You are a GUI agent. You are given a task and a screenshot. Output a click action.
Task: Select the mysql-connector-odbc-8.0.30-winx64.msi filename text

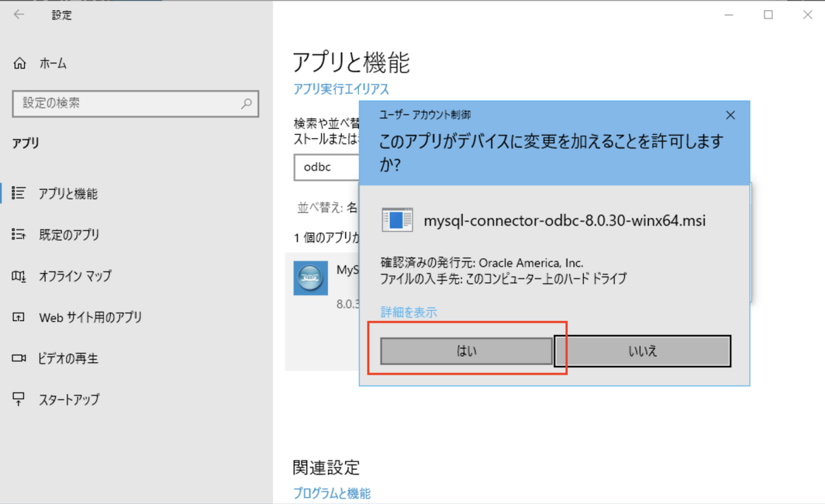click(x=565, y=221)
